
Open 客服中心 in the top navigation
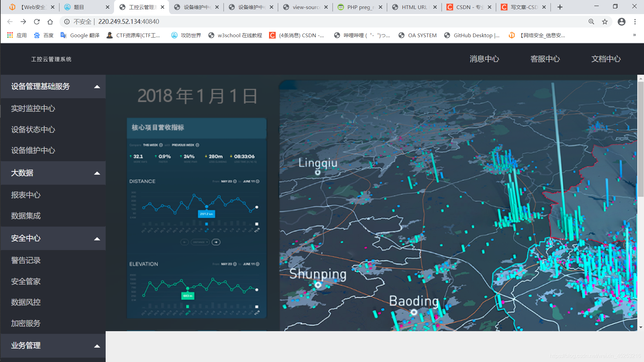point(545,59)
